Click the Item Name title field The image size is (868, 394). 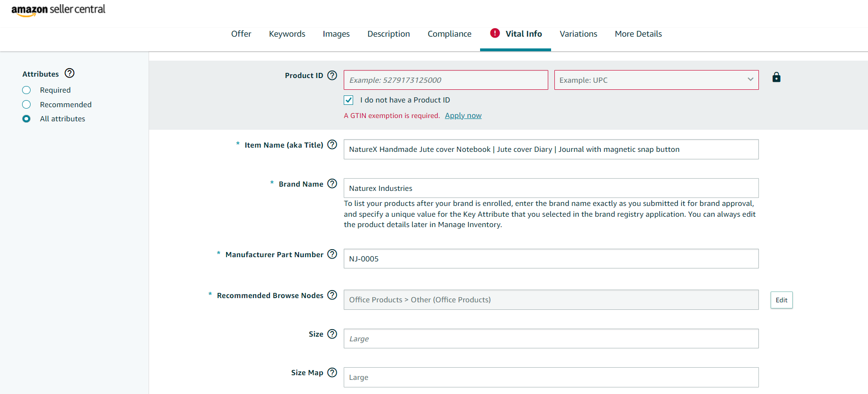point(551,149)
